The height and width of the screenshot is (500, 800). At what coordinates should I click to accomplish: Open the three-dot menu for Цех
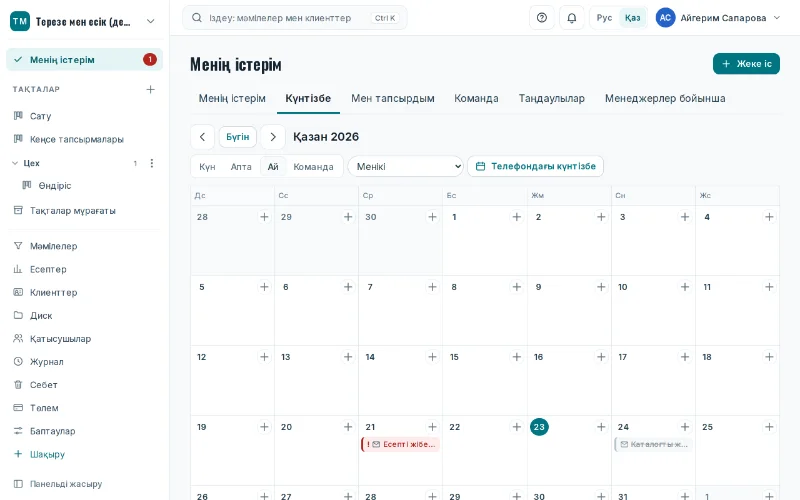(x=152, y=163)
